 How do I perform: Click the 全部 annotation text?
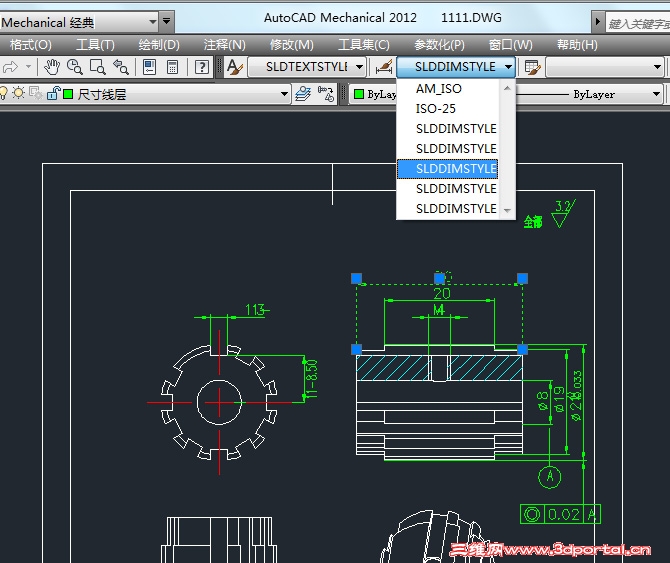(x=533, y=222)
